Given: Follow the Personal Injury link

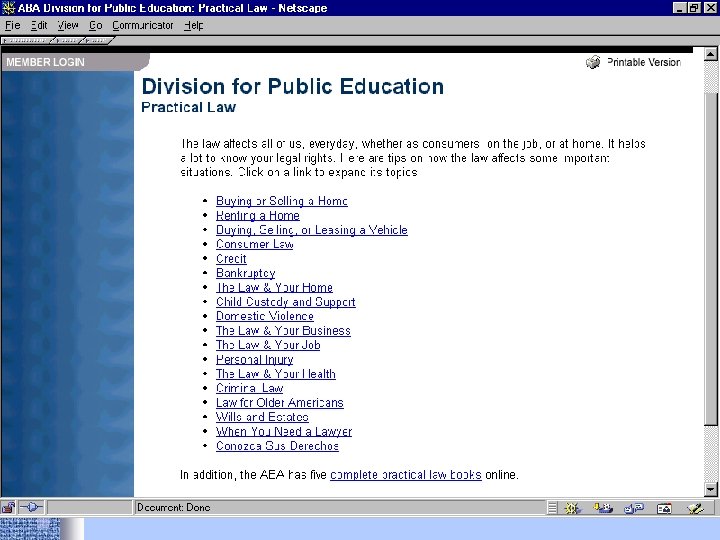Looking at the screenshot, I should [x=254, y=360].
